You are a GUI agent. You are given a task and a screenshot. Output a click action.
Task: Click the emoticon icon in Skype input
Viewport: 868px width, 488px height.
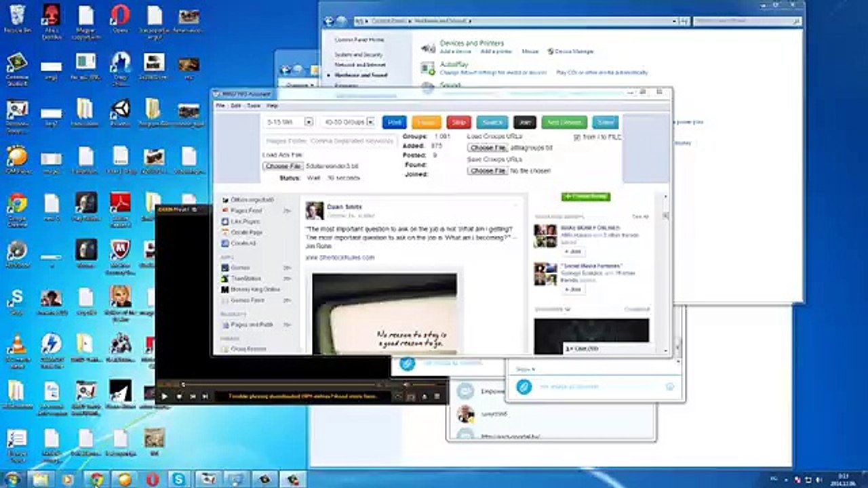point(670,386)
